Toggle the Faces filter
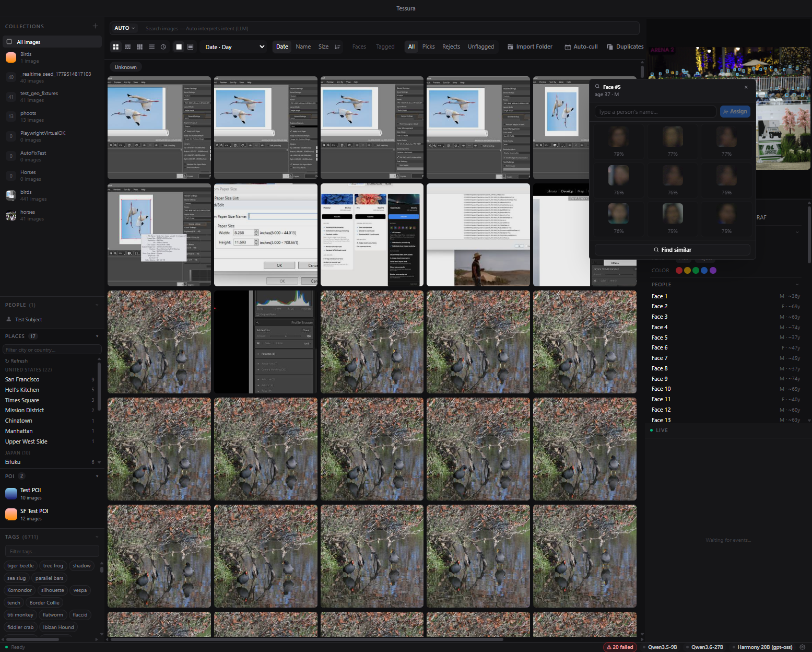Viewport: 812px width, 652px height. [x=359, y=47]
